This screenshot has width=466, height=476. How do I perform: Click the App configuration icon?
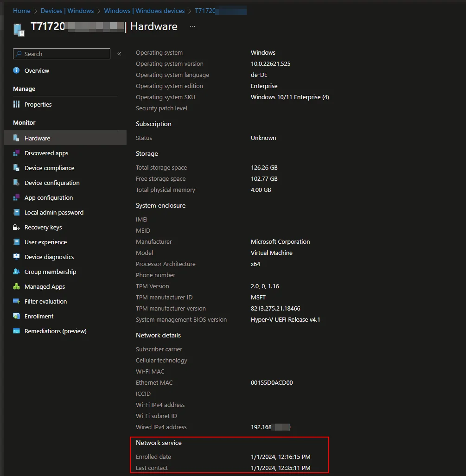[16, 197]
